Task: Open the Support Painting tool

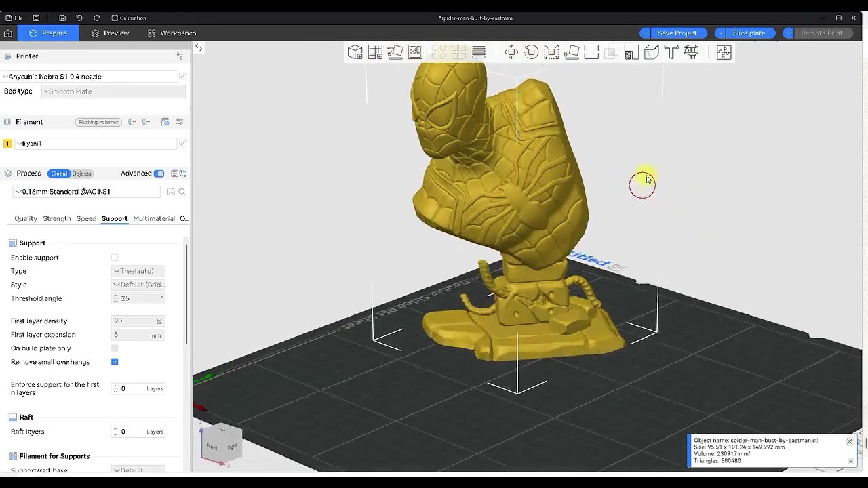Action: point(631,52)
